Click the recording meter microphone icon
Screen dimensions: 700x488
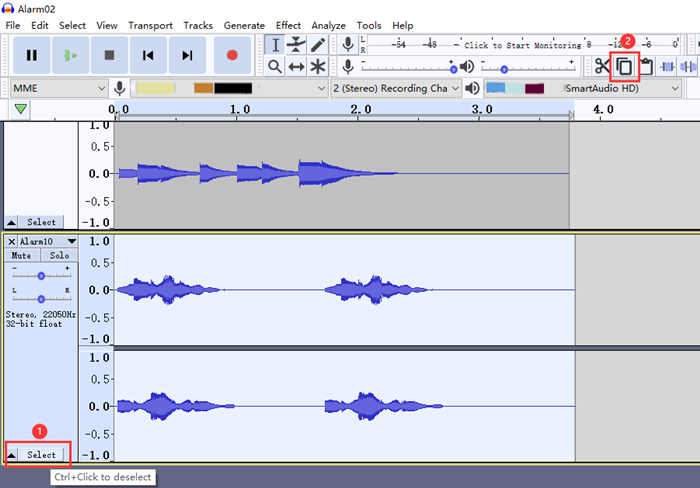348,45
